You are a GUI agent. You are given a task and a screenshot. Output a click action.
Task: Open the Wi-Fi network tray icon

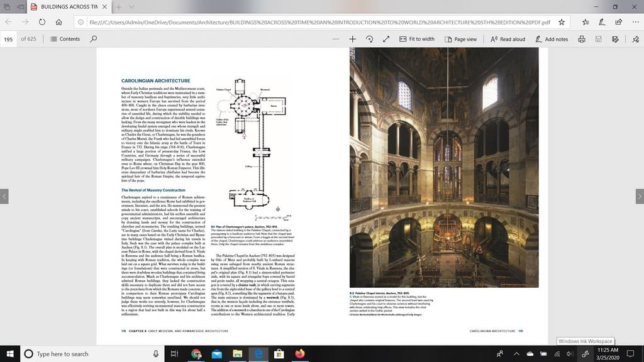557,354
